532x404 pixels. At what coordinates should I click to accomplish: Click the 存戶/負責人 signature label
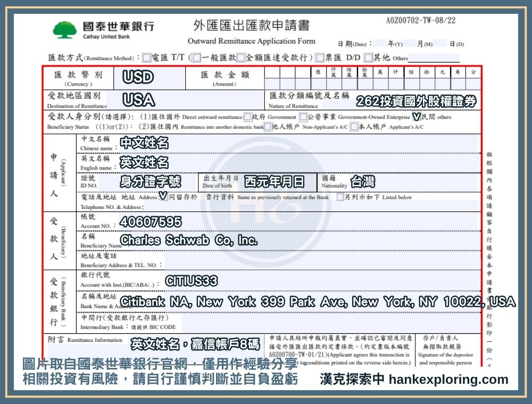(440, 338)
